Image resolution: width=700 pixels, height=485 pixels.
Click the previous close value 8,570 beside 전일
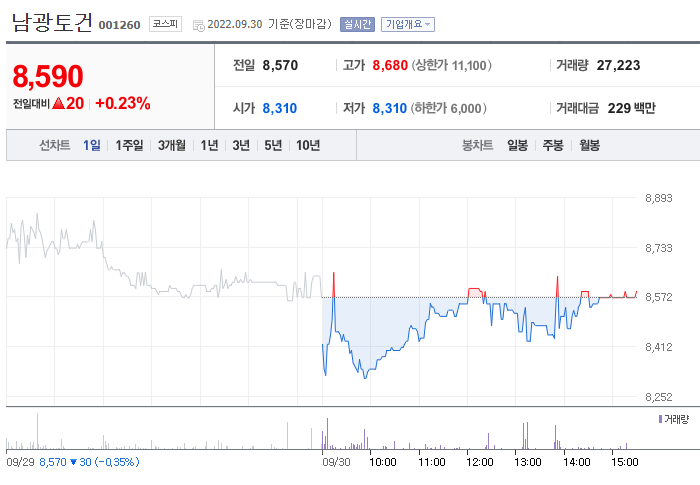280,66
